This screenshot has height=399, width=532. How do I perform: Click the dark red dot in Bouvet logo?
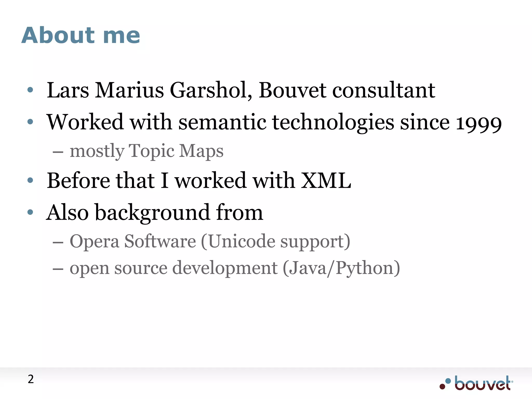coord(442,387)
